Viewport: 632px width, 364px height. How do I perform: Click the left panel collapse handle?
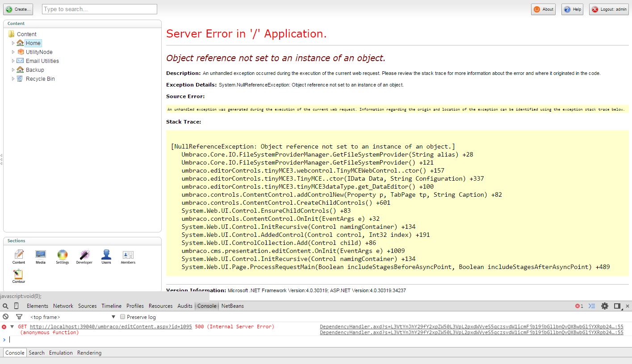2,159
